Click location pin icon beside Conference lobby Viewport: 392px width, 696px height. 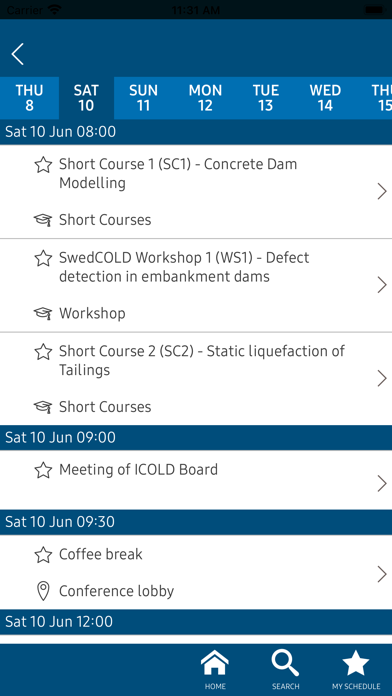(x=43, y=591)
